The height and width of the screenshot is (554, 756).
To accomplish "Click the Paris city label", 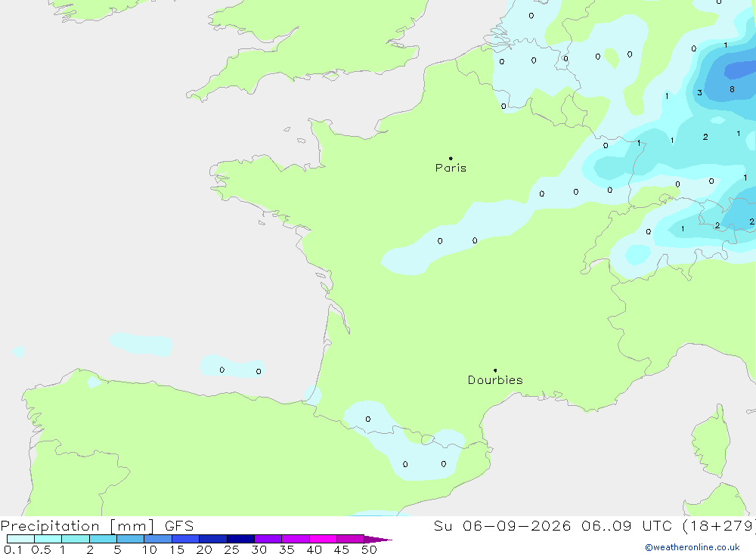I will pyautogui.click(x=451, y=168).
